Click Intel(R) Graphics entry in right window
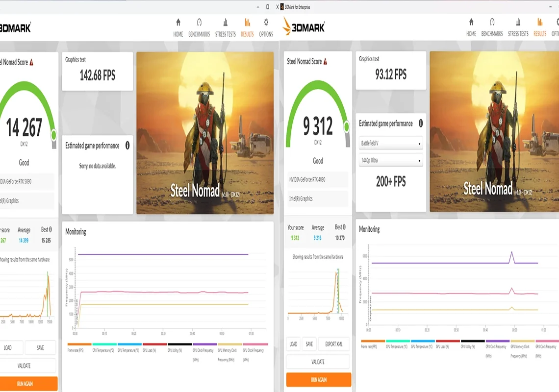Viewport: 559px width, 392px height. coord(317,198)
